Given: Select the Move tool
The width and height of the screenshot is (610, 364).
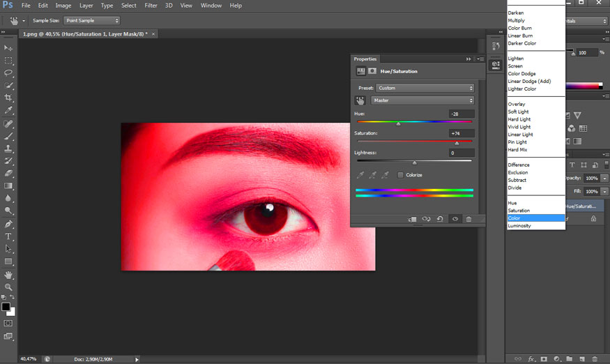Looking at the screenshot, I should [x=8, y=48].
